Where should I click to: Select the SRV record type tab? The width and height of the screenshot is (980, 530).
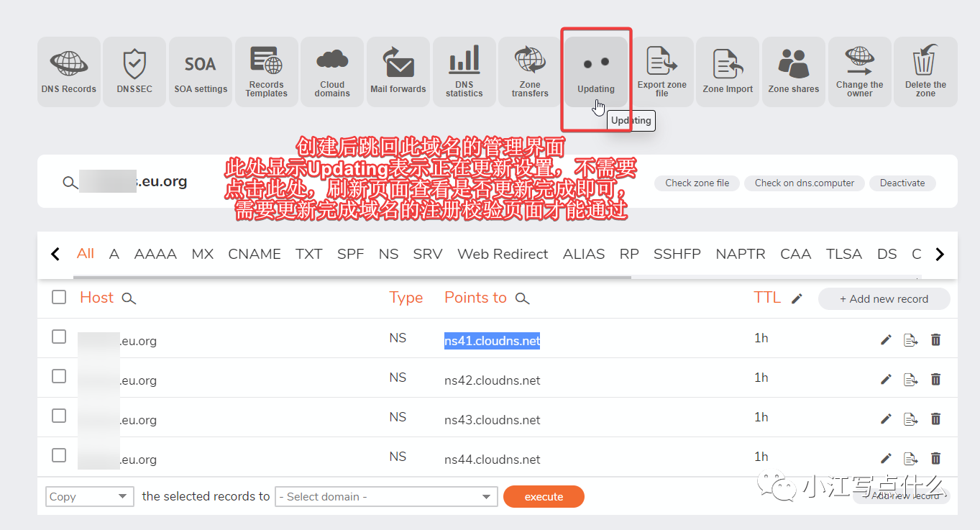pyautogui.click(x=428, y=254)
